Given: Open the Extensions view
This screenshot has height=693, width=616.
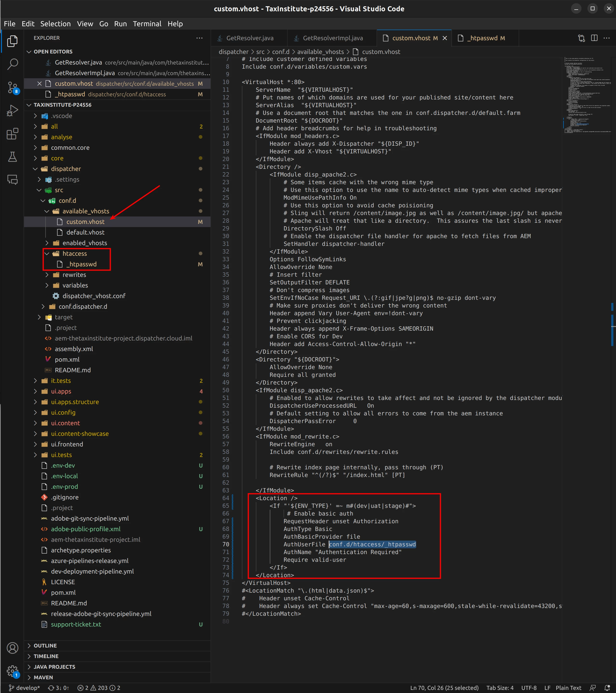Looking at the screenshot, I should [x=13, y=134].
